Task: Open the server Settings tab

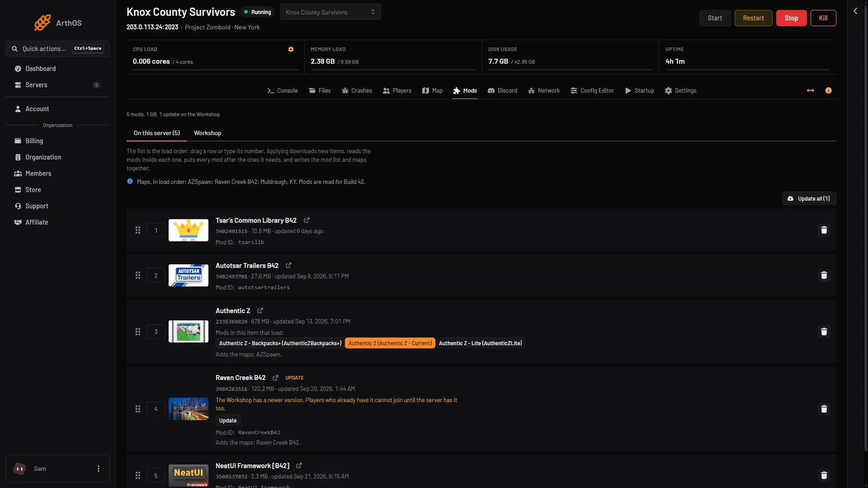Action: pyautogui.click(x=680, y=91)
